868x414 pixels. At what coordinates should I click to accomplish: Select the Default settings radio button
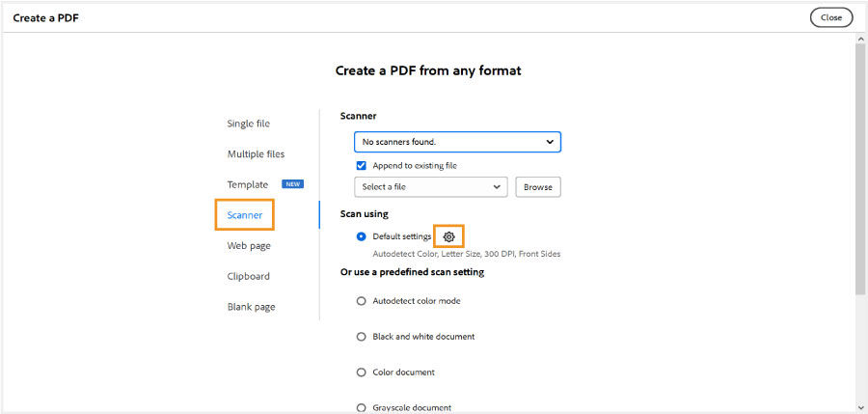pyautogui.click(x=362, y=236)
